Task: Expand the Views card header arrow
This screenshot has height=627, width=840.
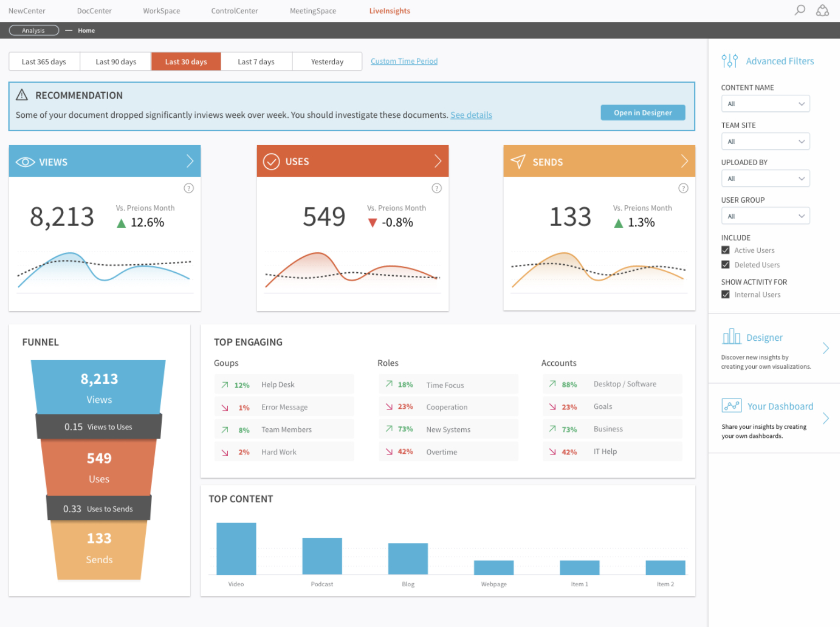Action: [x=190, y=161]
